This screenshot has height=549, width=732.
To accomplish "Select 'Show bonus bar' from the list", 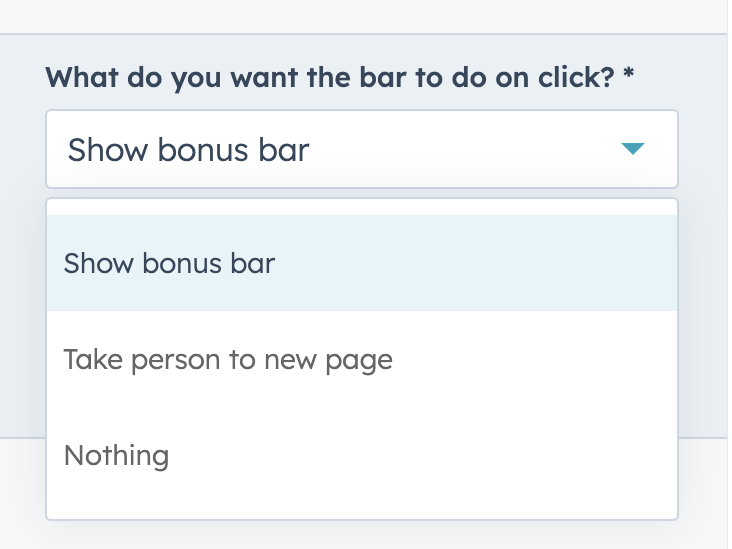I will (170, 263).
